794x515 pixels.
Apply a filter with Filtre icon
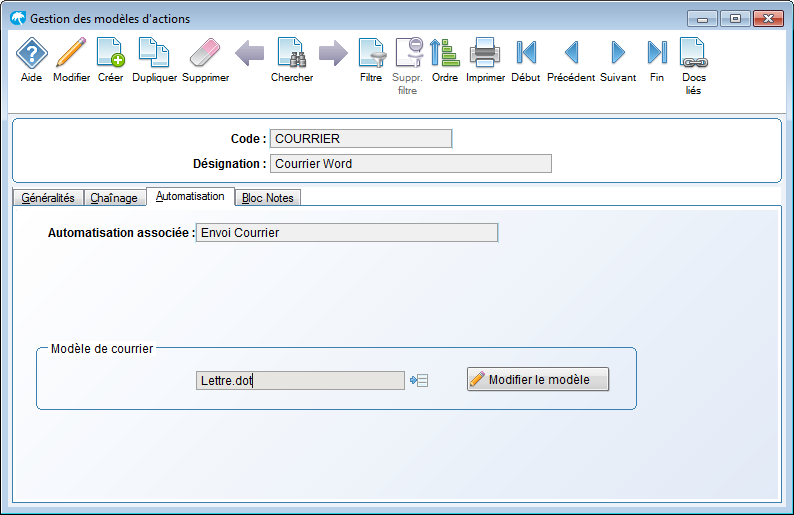[x=371, y=53]
